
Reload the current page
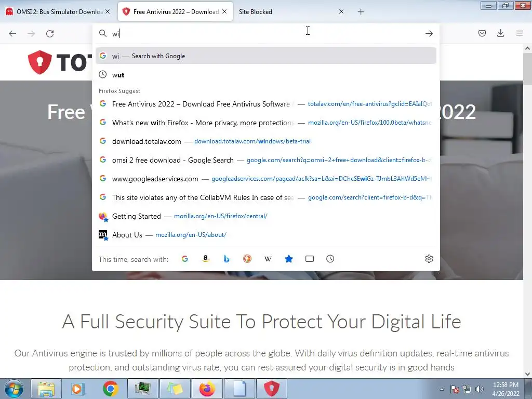(x=50, y=33)
